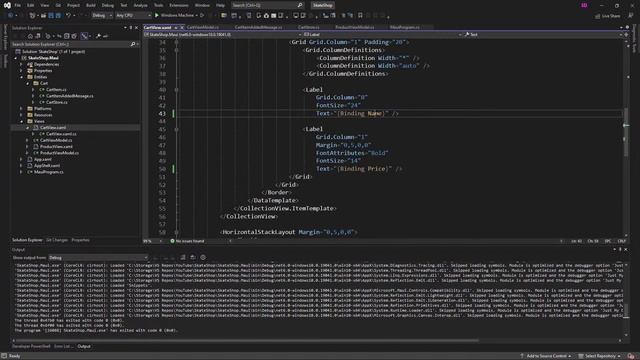The height and width of the screenshot is (360, 640).
Task: Click the bookmark toolbar icon
Action: (x=360, y=16)
